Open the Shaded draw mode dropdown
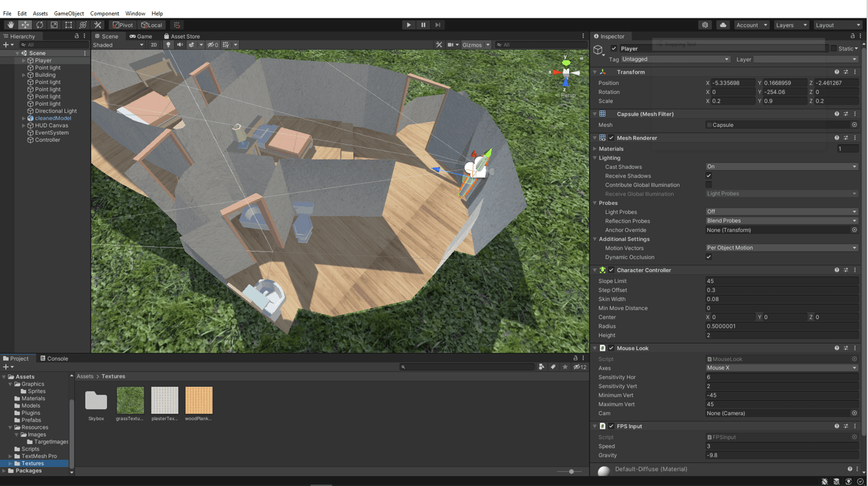This screenshot has height=486, width=868. pyautogui.click(x=118, y=45)
